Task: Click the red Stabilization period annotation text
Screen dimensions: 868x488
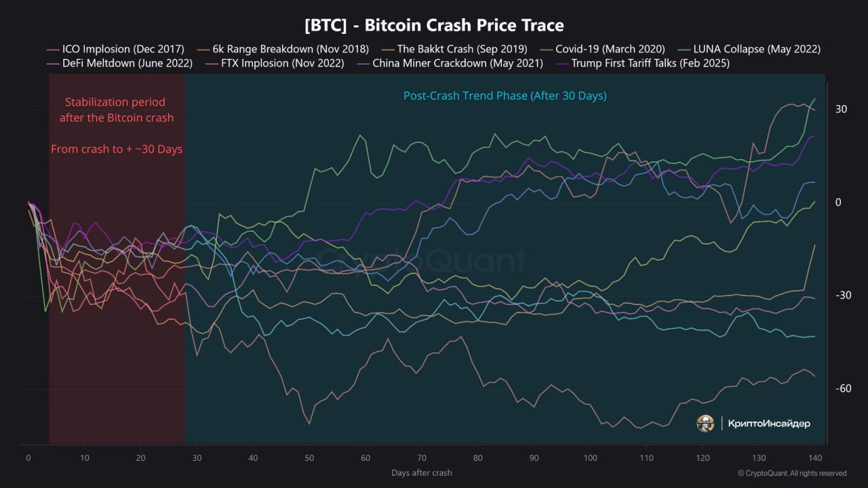Action: tap(116, 110)
